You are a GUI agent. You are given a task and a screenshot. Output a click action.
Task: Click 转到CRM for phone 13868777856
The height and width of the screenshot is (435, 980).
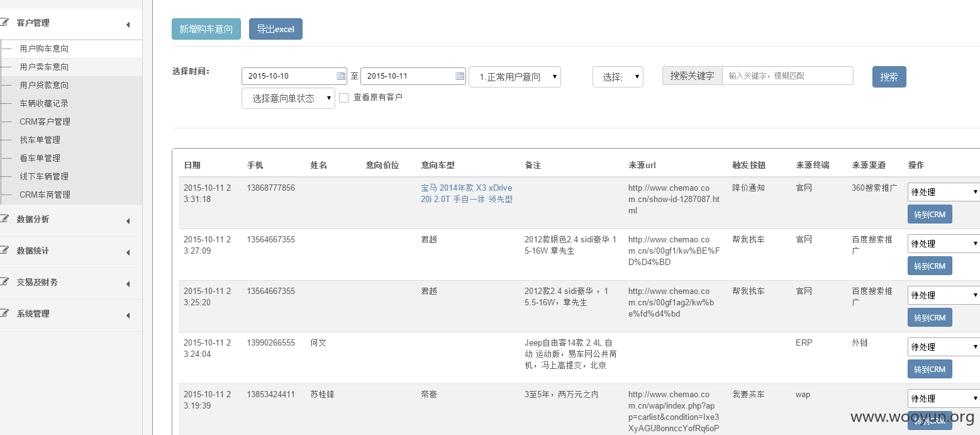tap(930, 214)
